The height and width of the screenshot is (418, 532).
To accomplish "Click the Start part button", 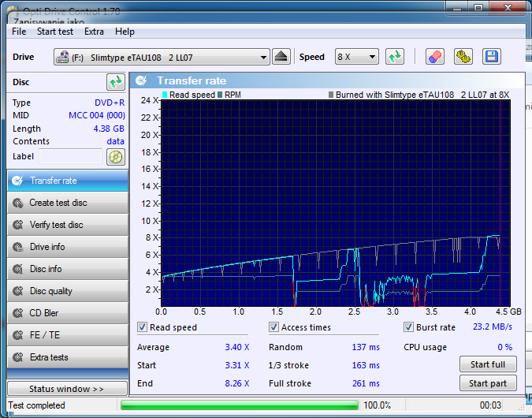I will 488,383.
